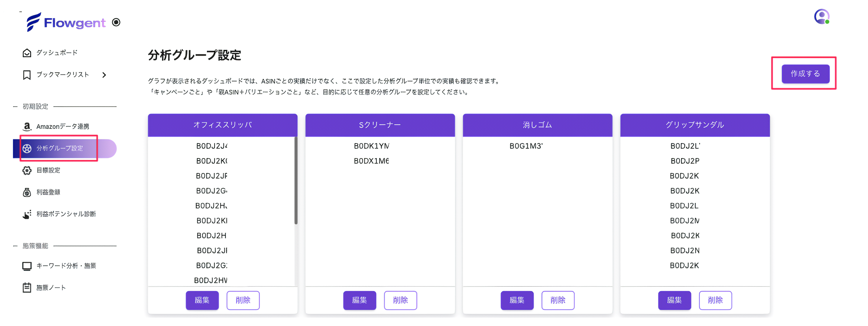This screenshot has height=326, width=868.
Task: Click the 目標設定 gear icon
Action: point(27,170)
